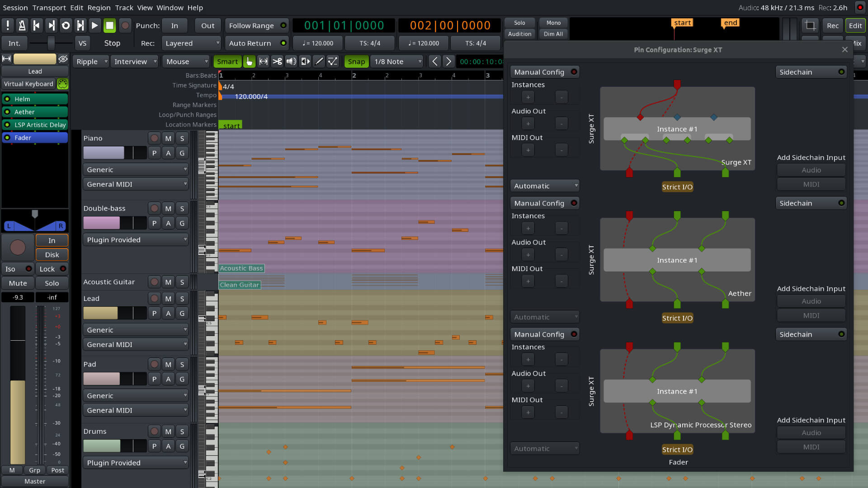
Task: Open the Layered record mode dropdown
Action: pyautogui.click(x=191, y=43)
